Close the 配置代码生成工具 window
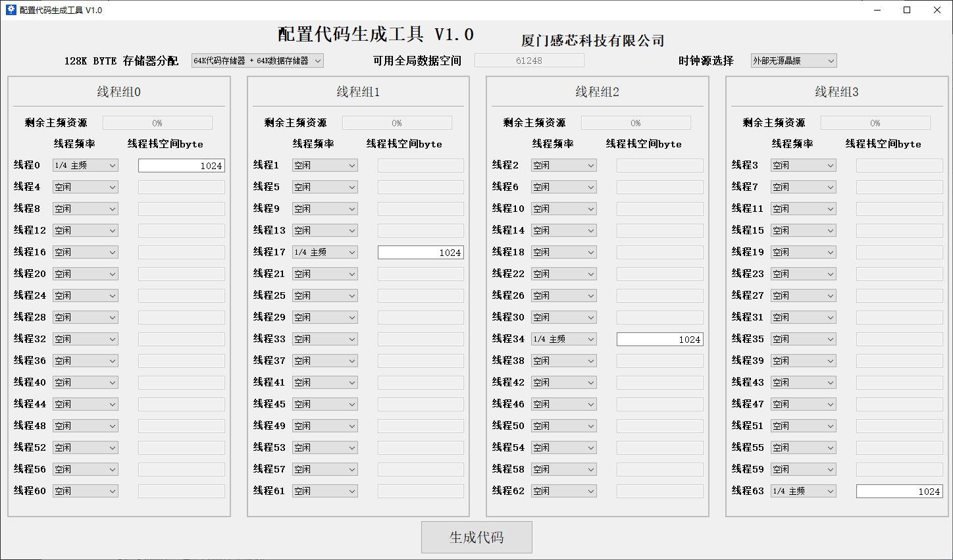 (x=937, y=10)
